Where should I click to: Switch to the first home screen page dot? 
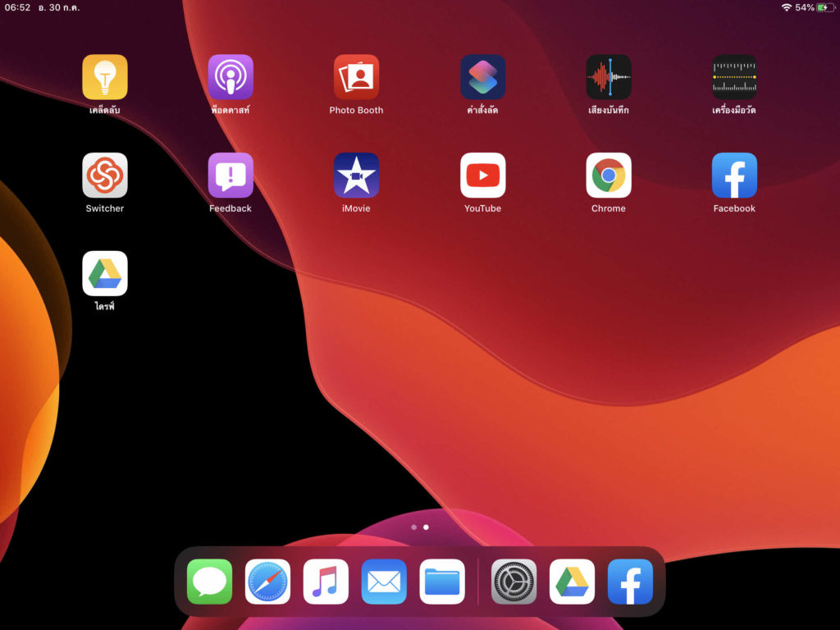[x=413, y=527]
